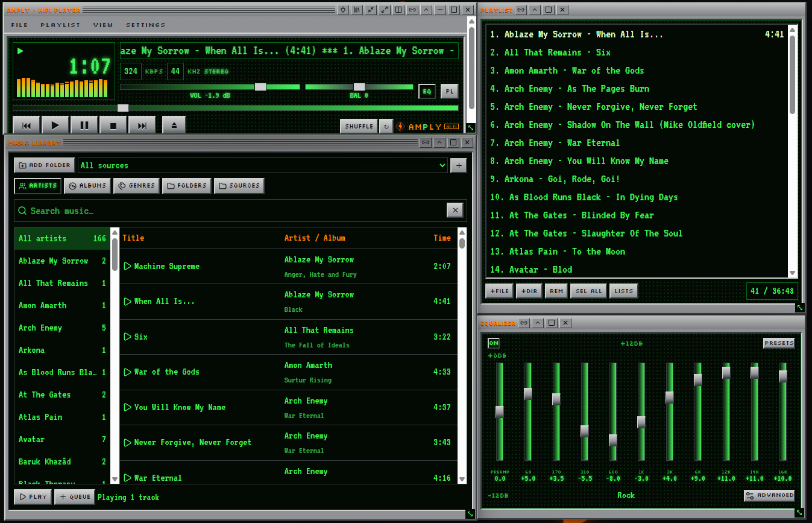Collapse the Music Library with the caret
Image resolution: width=812 pixels, height=523 pixels.
[439, 142]
